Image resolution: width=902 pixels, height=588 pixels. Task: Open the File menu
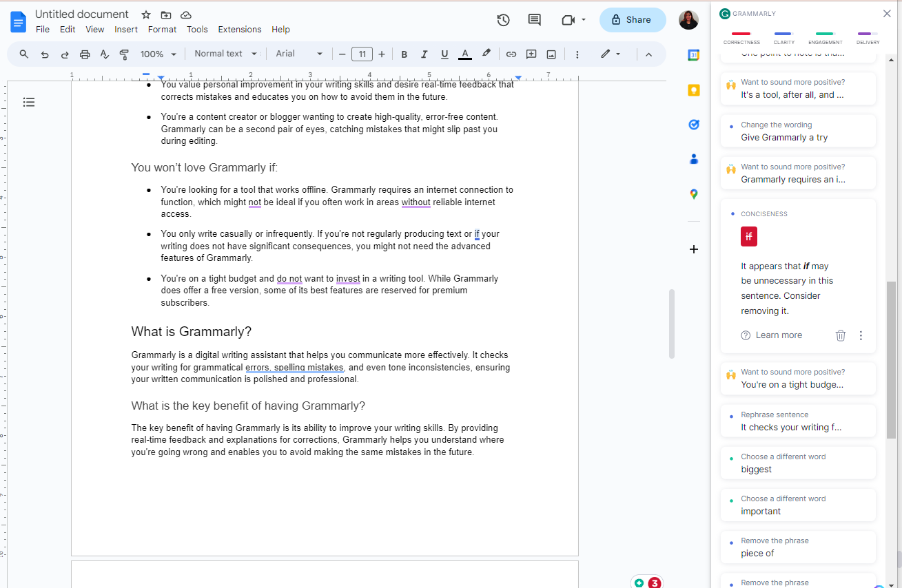(x=43, y=30)
